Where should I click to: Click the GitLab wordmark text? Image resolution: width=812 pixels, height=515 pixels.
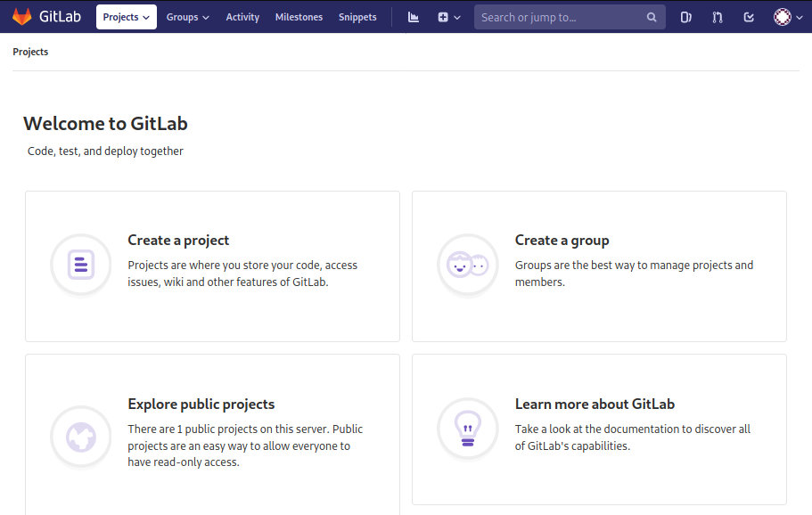click(x=60, y=17)
